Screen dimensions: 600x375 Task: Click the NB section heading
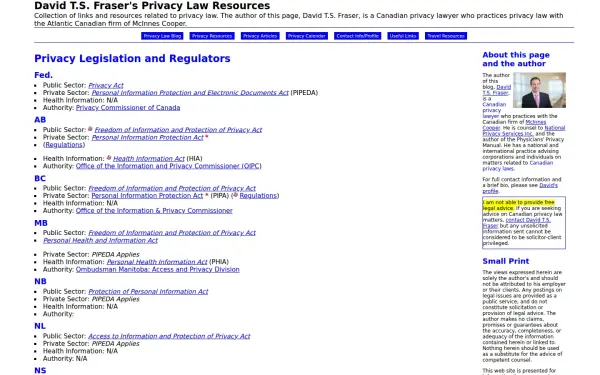40,281
